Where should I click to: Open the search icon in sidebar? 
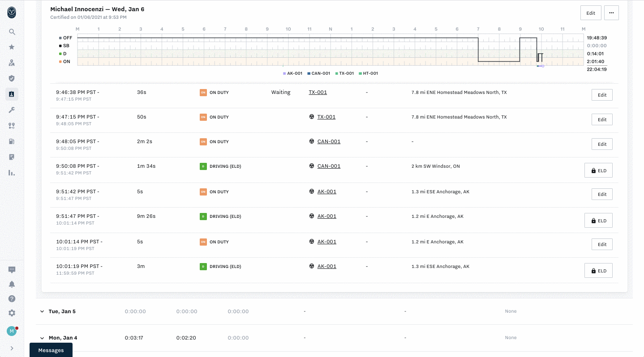coord(12,32)
